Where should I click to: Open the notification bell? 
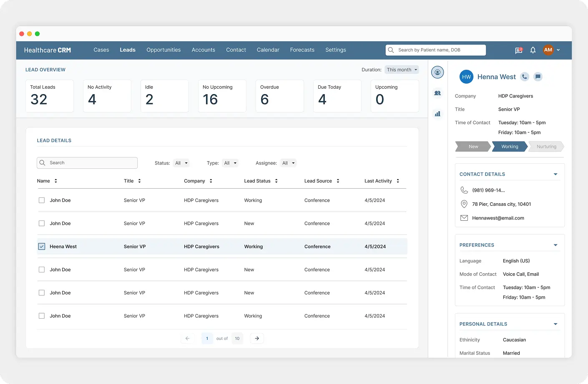point(533,50)
